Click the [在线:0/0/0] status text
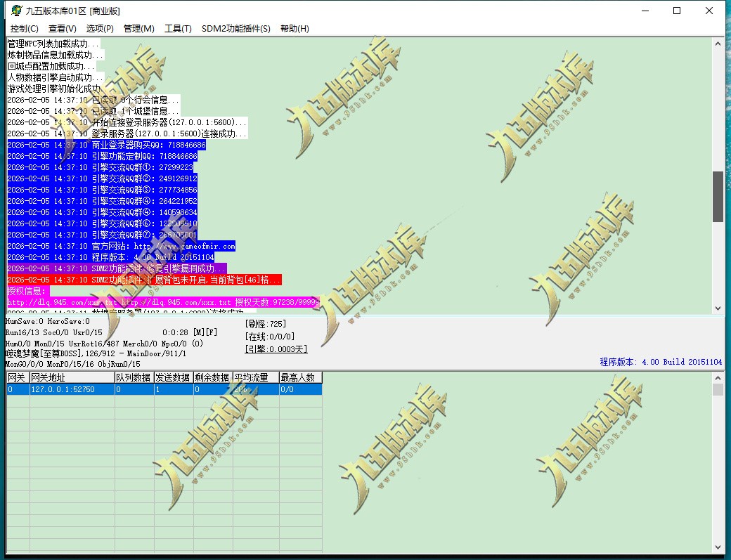 point(270,337)
